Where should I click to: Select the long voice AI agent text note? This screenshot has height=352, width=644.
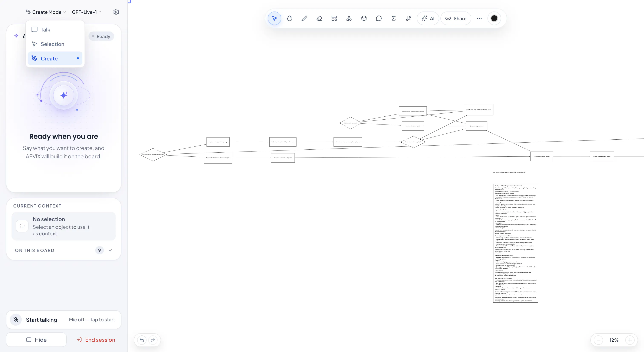click(x=516, y=243)
